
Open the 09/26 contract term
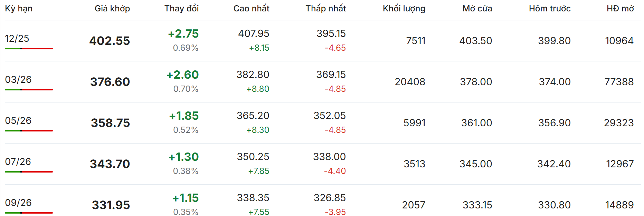pyautogui.click(x=18, y=203)
